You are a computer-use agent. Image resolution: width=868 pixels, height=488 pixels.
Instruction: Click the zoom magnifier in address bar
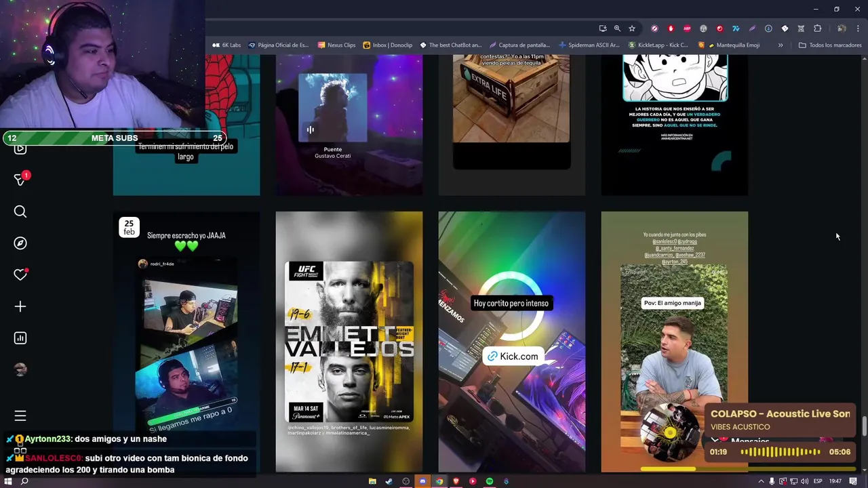[617, 28]
